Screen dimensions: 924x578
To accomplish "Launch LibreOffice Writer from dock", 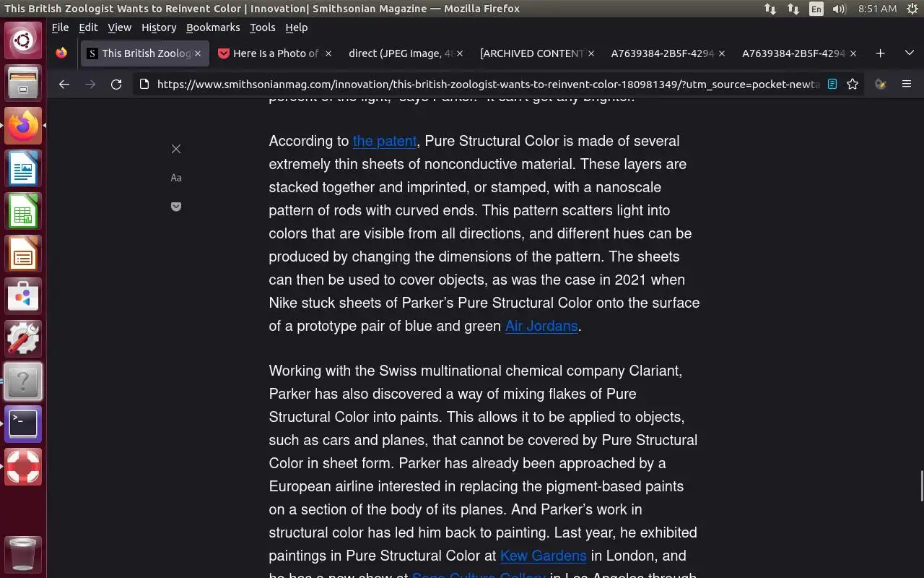I will coord(23,168).
